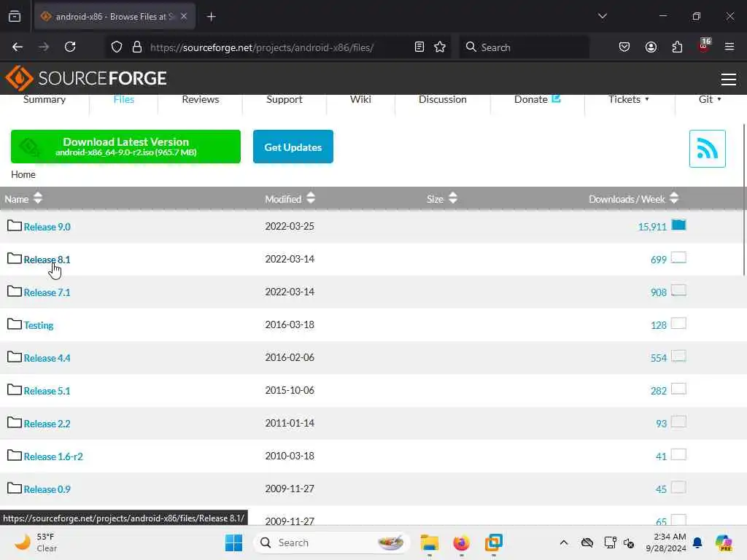The width and height of the screenshot is (747, 560).
Task: Click the 15,911 downloads stats link
Action: [652, 227]
